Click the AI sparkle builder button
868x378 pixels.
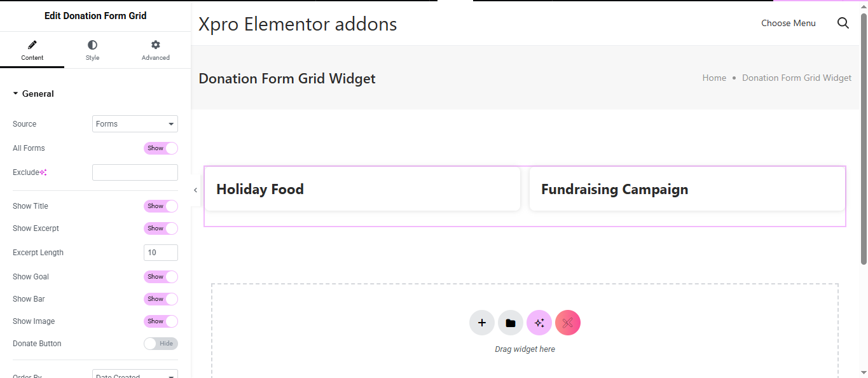coord(539,323)
